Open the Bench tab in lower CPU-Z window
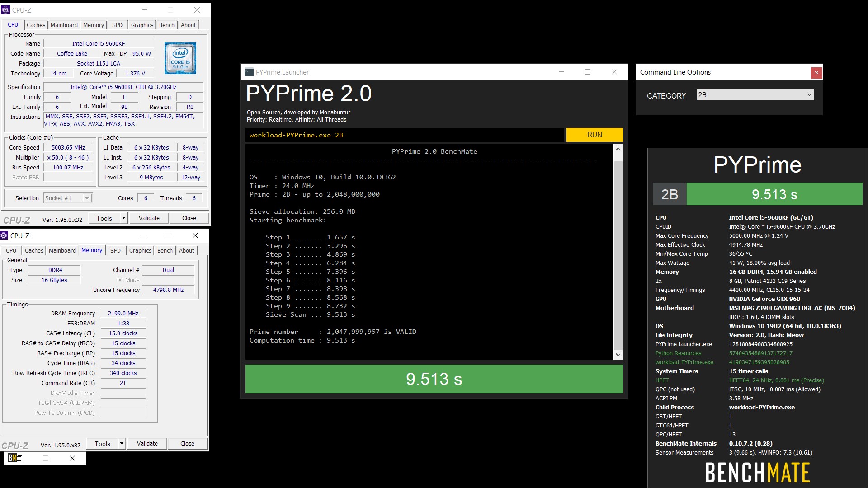The width and height of the screenshot is (868, 488). [165, 251]
